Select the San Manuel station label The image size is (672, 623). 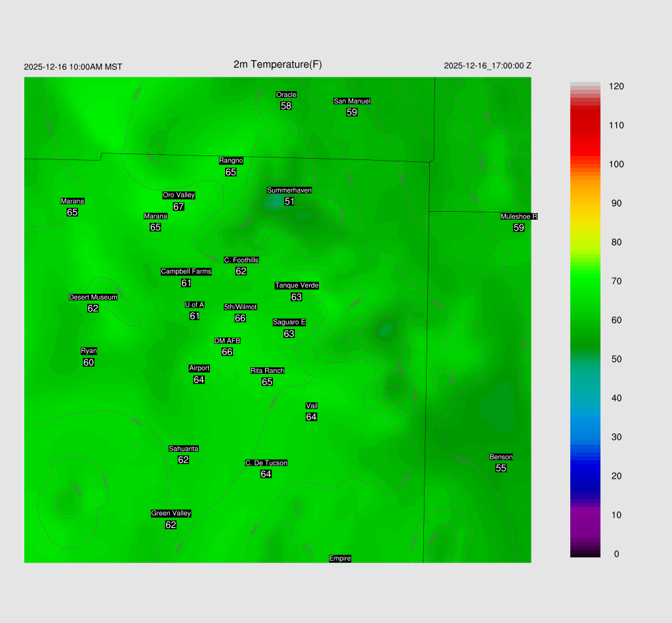(x=352, y=101)
